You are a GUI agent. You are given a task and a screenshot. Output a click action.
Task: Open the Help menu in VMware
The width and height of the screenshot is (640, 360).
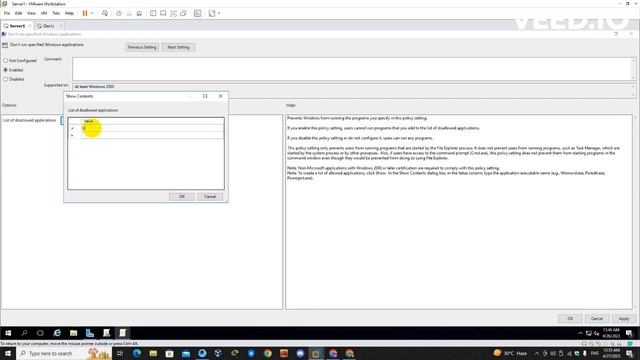click(69, 13)
